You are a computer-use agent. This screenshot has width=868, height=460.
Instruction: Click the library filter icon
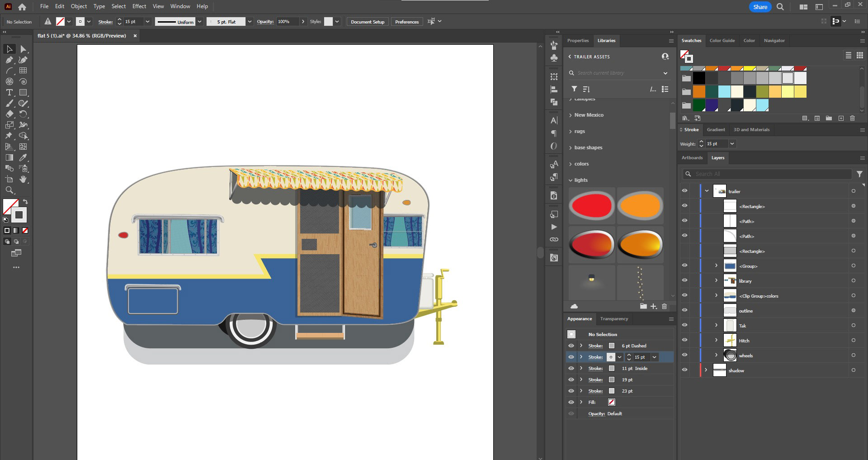(574, 89)
